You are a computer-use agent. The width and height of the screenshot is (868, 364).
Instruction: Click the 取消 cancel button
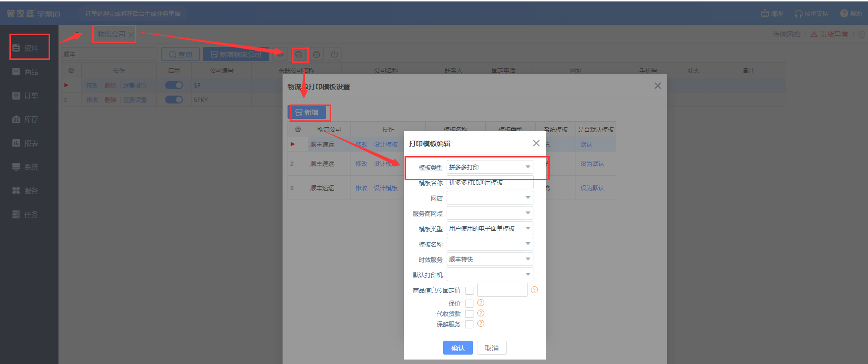click(x=492, y=348)
